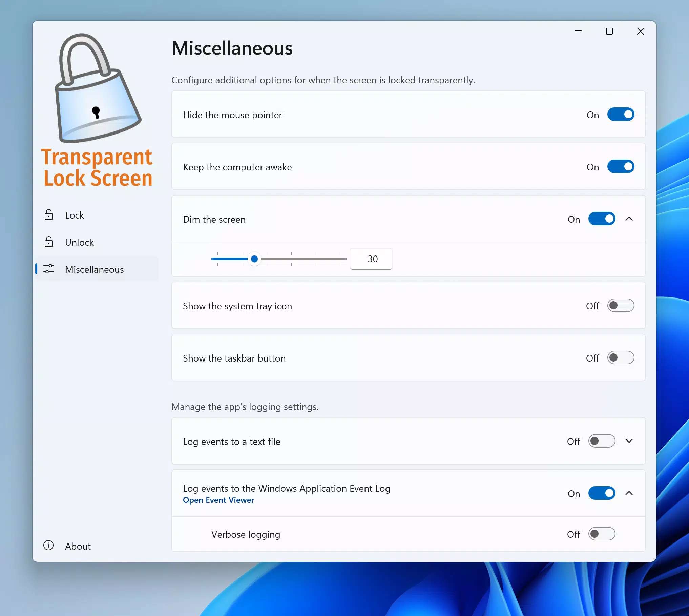
Task: Open the Unlock page
Action: point(97,242)
